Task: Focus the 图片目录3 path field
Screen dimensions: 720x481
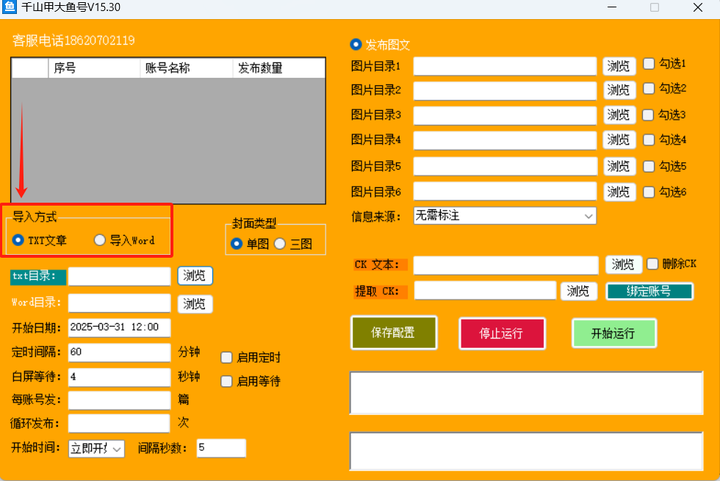Action: click(505, 115)
